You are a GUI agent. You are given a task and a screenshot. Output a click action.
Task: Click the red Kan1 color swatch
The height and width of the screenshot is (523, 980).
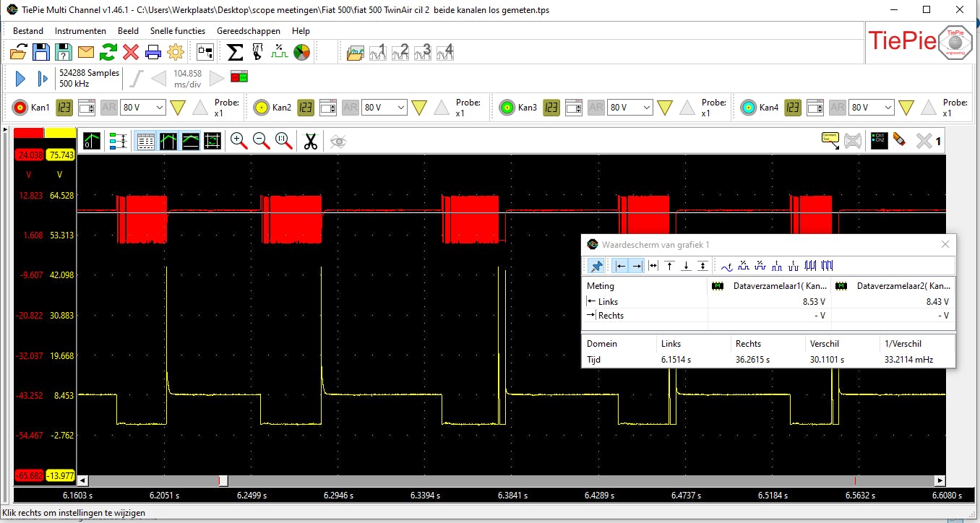click(29, 133)
